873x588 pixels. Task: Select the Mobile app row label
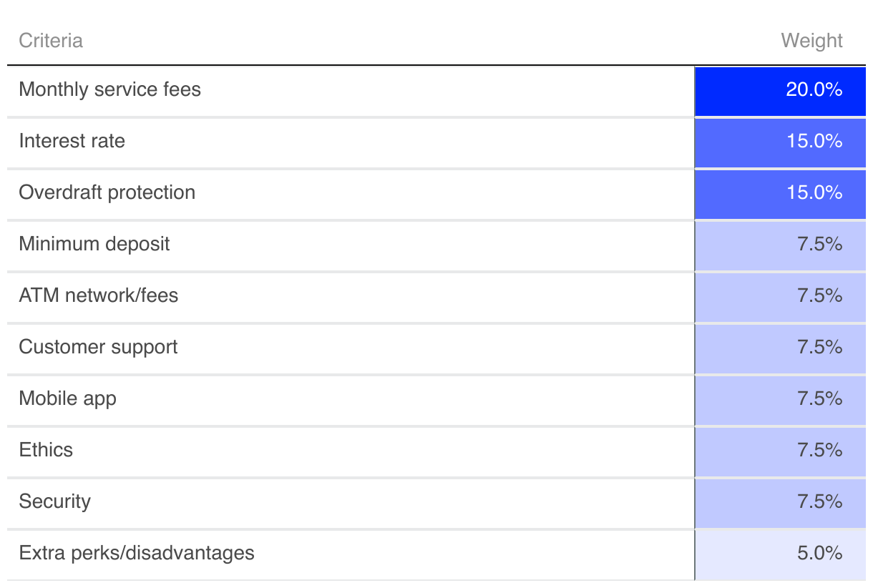68,398
